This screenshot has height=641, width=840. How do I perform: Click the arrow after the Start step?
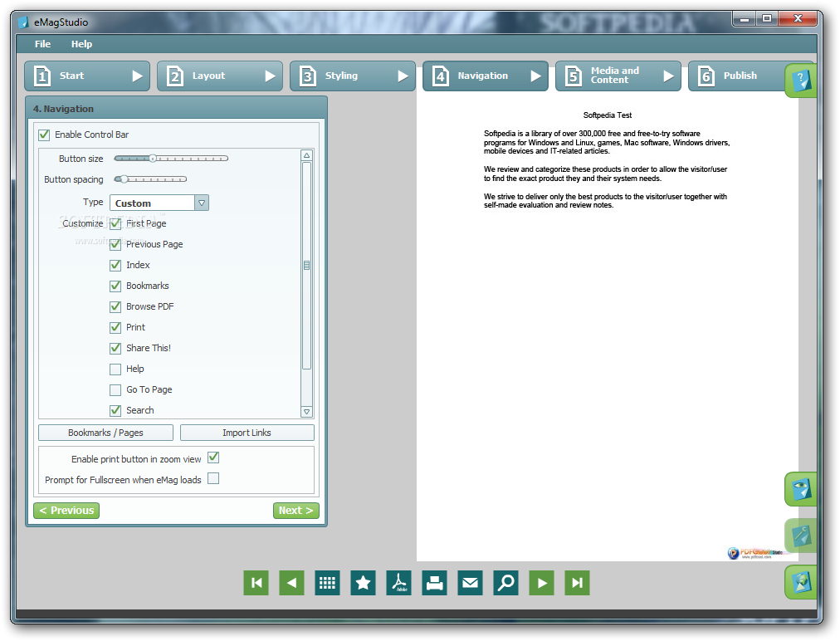coord(138,76)
